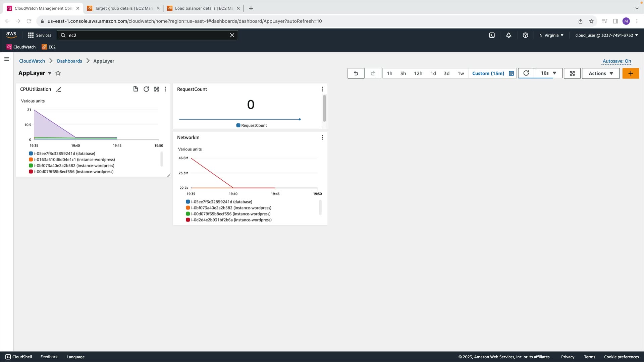Screen dimensions: 644x362
Task: Edit the CPUUtilization widget title
Action: pyautogui.click(x=59, y=89)
